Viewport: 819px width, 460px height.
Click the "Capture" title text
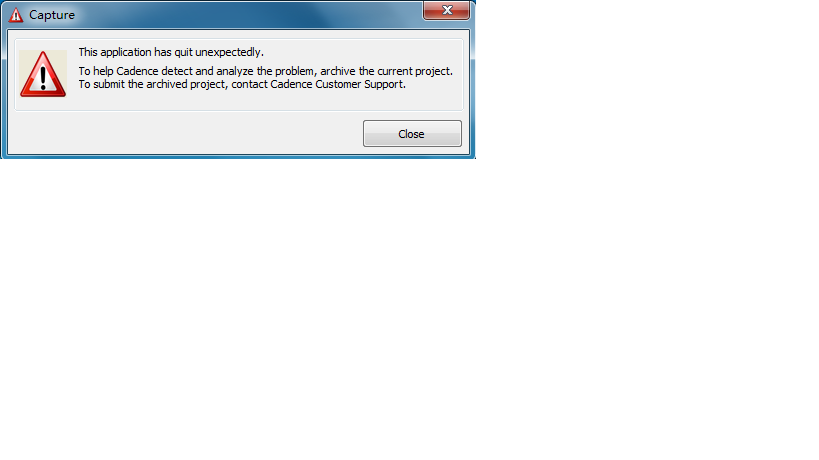click(x=52, y=15)
